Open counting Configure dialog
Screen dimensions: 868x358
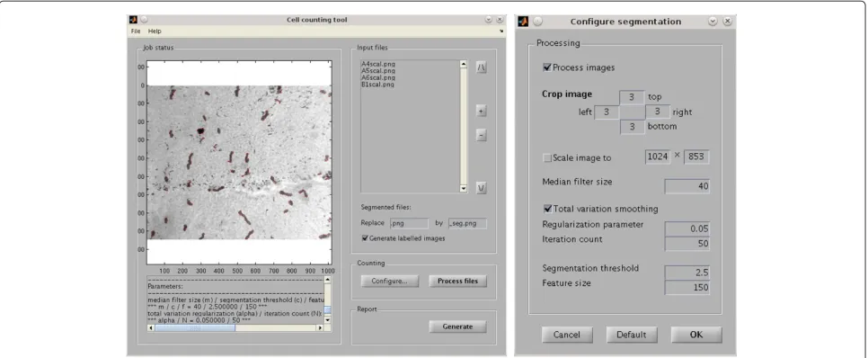[x=389, y=281]
